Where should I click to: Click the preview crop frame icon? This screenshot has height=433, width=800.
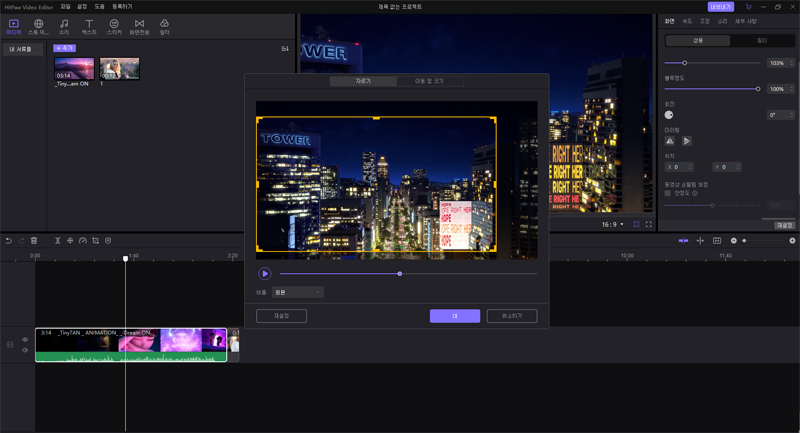tap(636, 224)
